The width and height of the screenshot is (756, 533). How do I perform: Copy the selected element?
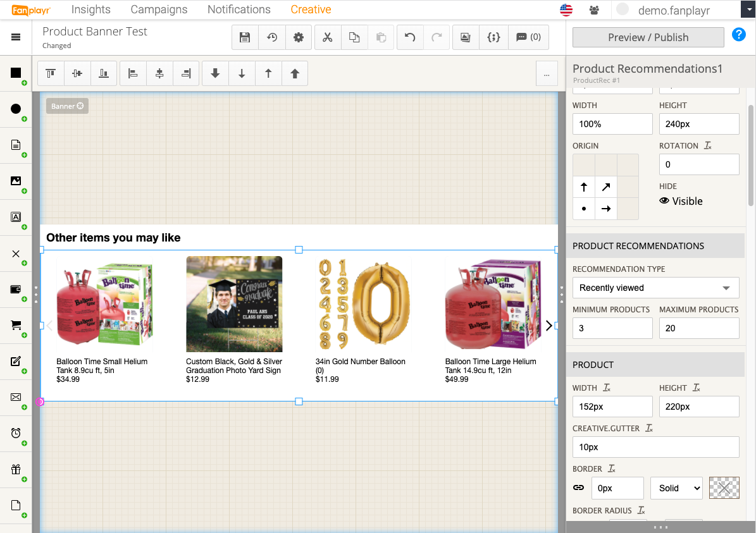tap(354, 37)
